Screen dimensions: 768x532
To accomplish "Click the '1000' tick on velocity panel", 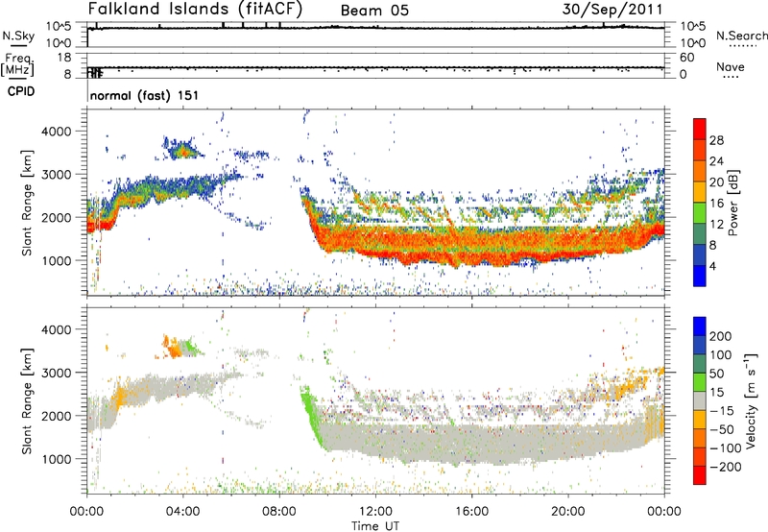I will (x=56, y=459).
